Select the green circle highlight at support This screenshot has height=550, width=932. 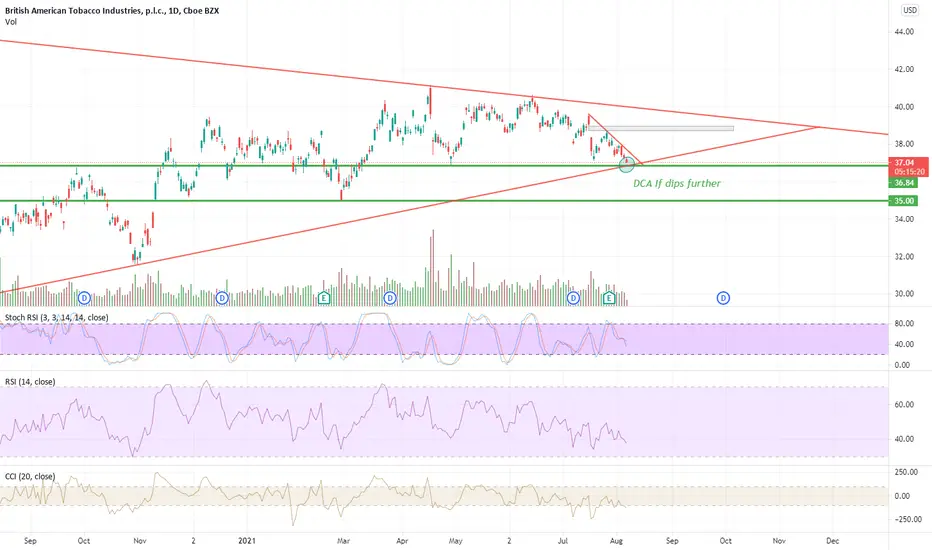626,165
